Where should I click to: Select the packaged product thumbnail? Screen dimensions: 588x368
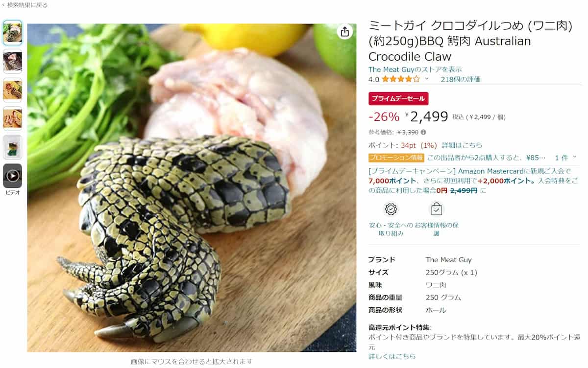[x=13, y=147]
